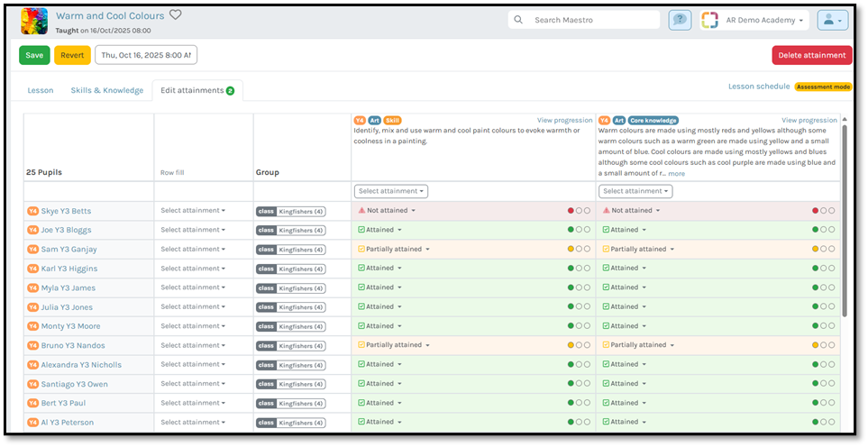Switch to the Skills & Knowledge tab
868x447 pixels.
point(106,90)
